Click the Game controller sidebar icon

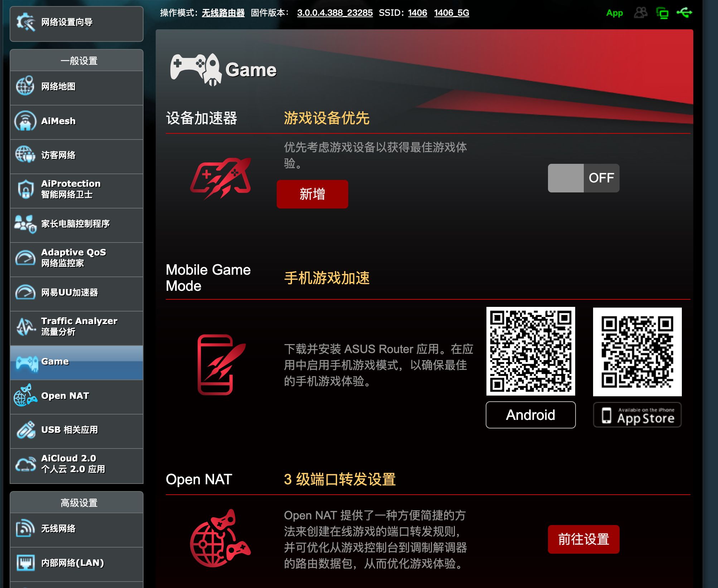pos(26,363)
